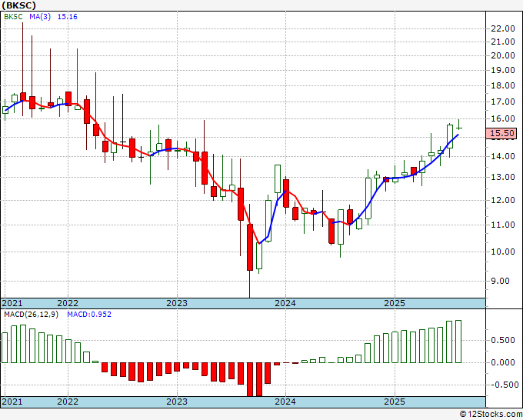Select 2023 on the price chart timeline
Viewport: 523px width, 420px height.
[x=177, y=303]
